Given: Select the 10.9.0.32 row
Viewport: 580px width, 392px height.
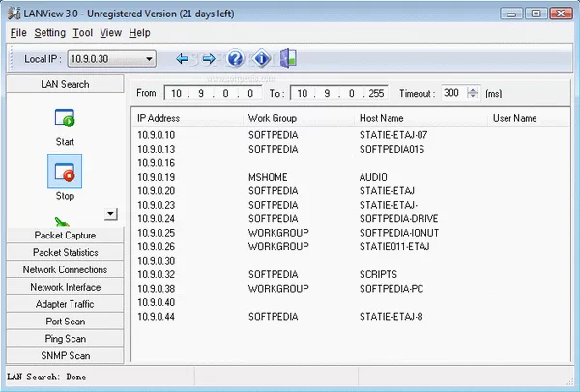Looking at the screenshot, I should [x=351, y=274].
